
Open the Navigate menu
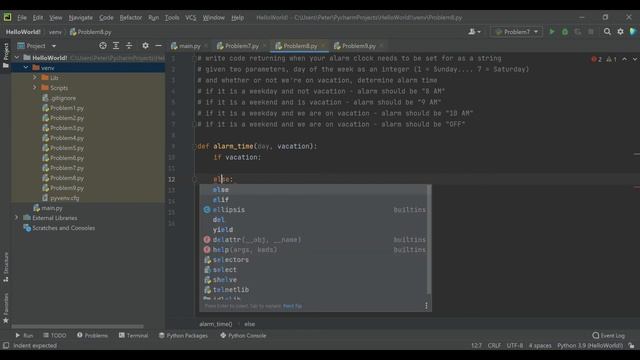click(80, 18)
